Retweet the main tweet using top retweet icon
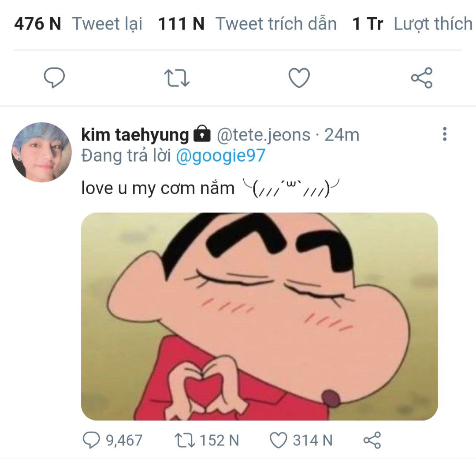The image size is (476, 459). (177, 78)
